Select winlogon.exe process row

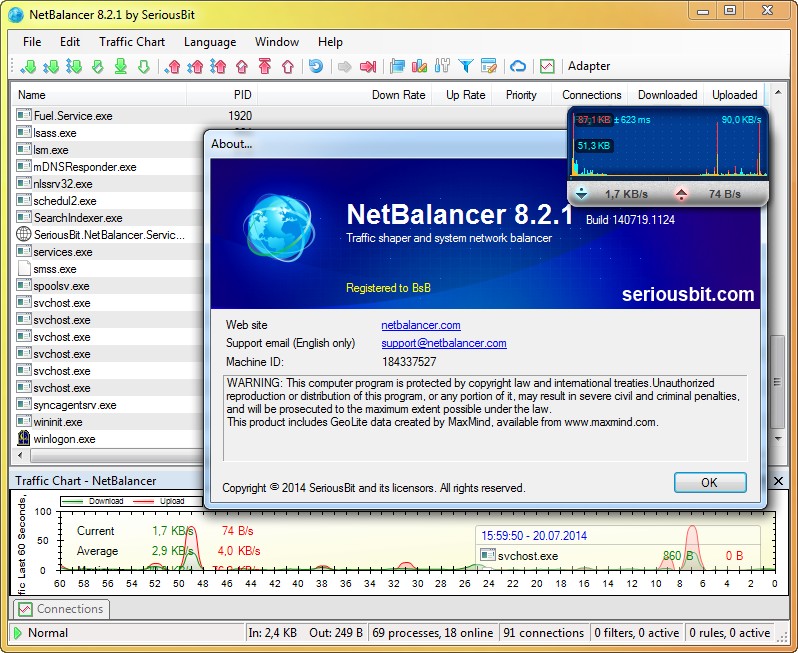pos(64,439)
